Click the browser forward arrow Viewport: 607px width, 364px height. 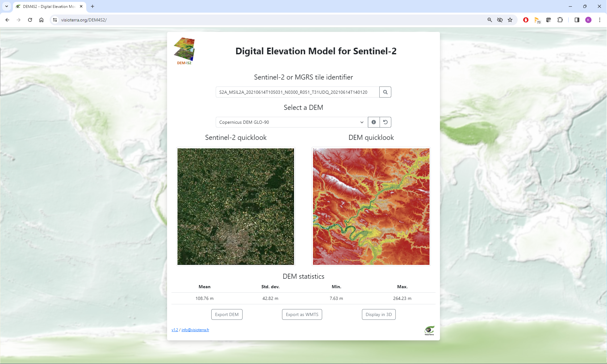19,20
